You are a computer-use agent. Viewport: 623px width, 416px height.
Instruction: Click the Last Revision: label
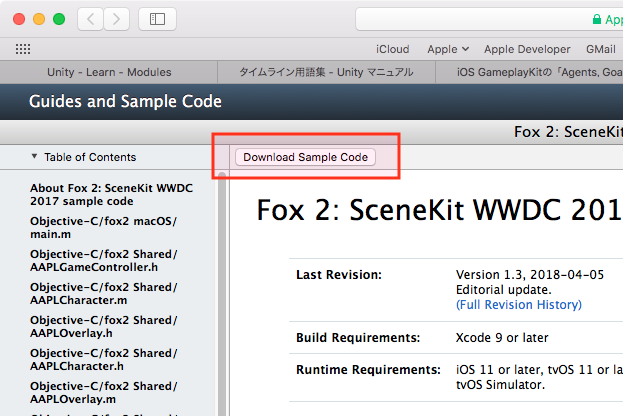(339, 275)
